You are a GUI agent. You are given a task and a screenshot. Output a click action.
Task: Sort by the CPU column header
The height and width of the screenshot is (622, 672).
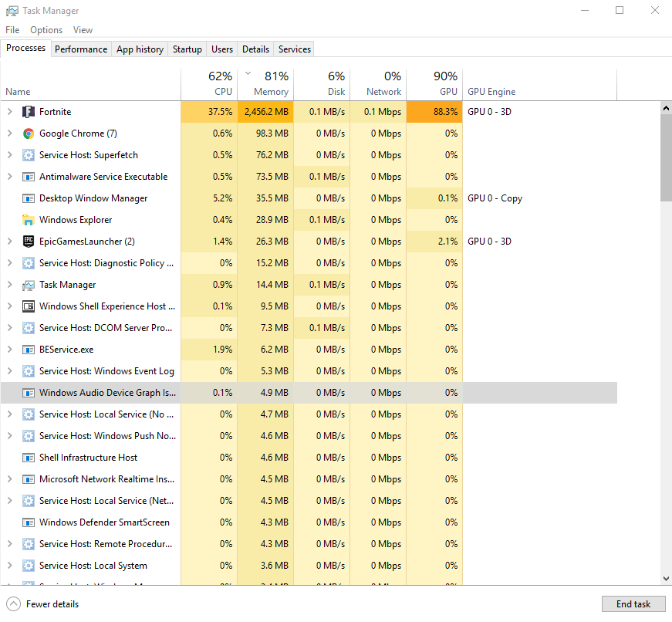coord(209,84)
